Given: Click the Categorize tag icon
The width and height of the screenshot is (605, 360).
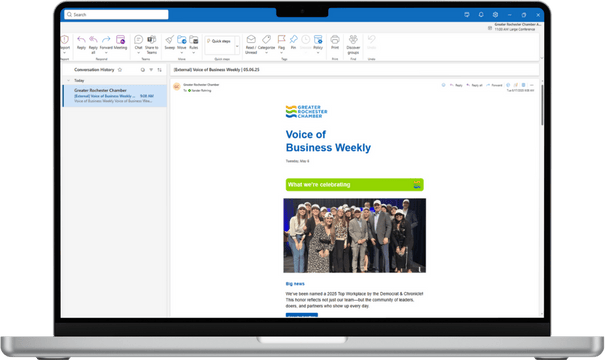Looking at the screenshot, I should [x=266, y=39].
